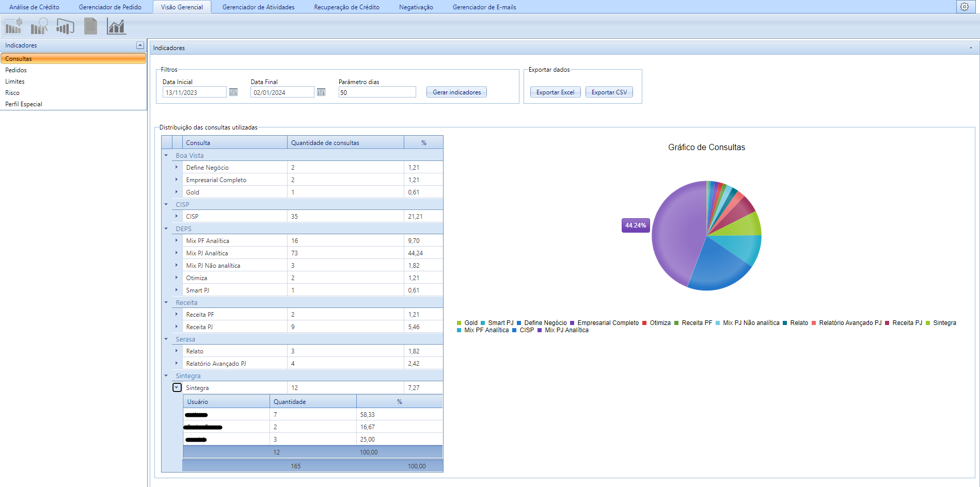The image size is (980, 487).
Task: Switch to Análise de Crédito tab
Action: pyautogui.click(x=34, y=7)
